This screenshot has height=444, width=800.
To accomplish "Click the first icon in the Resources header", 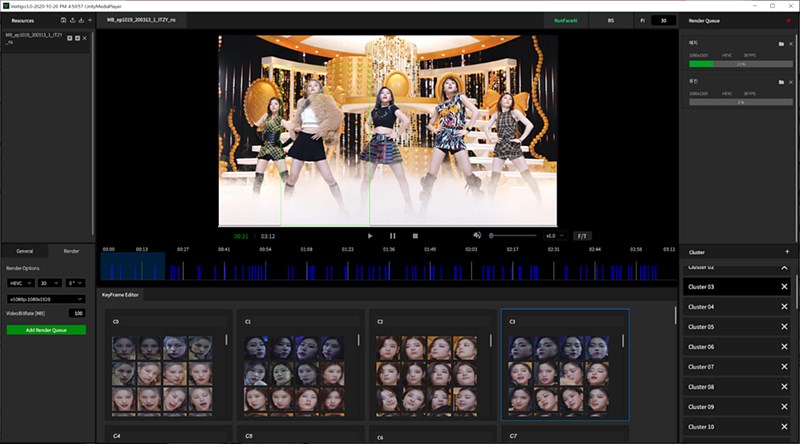I will tap(63, 20).
